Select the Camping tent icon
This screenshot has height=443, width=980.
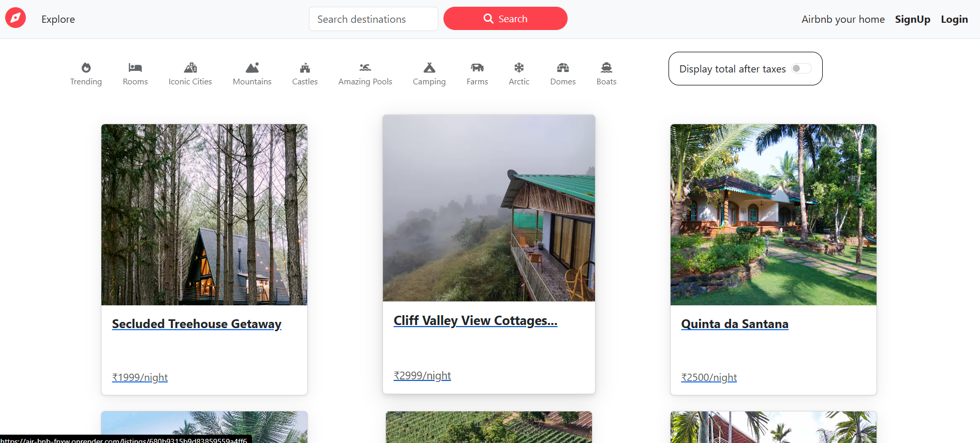click(429, 68)
